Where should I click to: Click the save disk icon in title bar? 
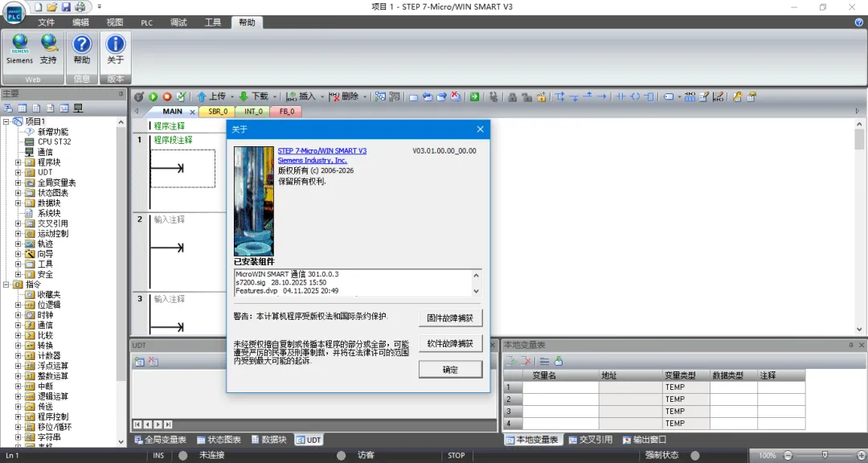point(66,6)
